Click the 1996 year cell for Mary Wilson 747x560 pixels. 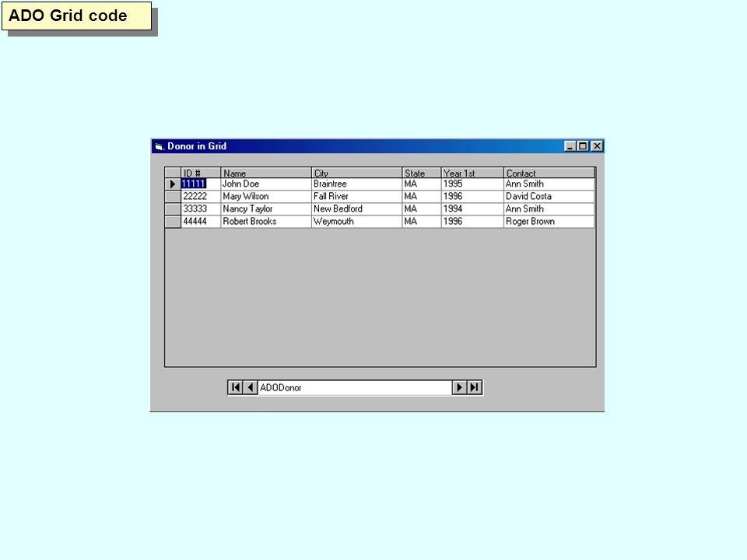[x=472, y=196]
